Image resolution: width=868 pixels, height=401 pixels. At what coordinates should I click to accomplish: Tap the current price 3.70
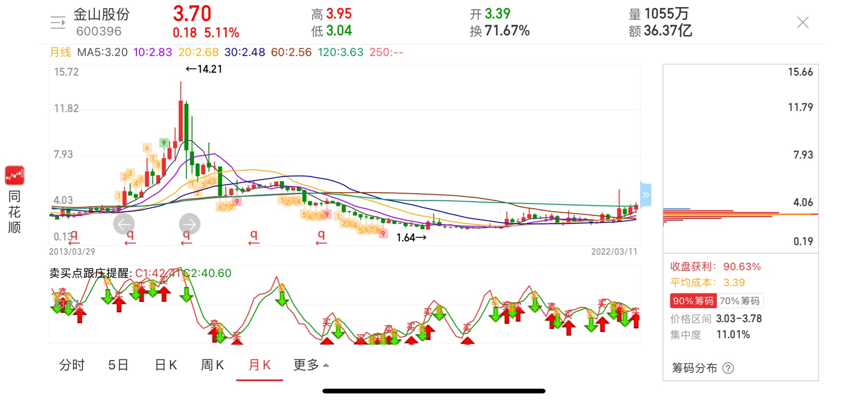coord(192,14)
